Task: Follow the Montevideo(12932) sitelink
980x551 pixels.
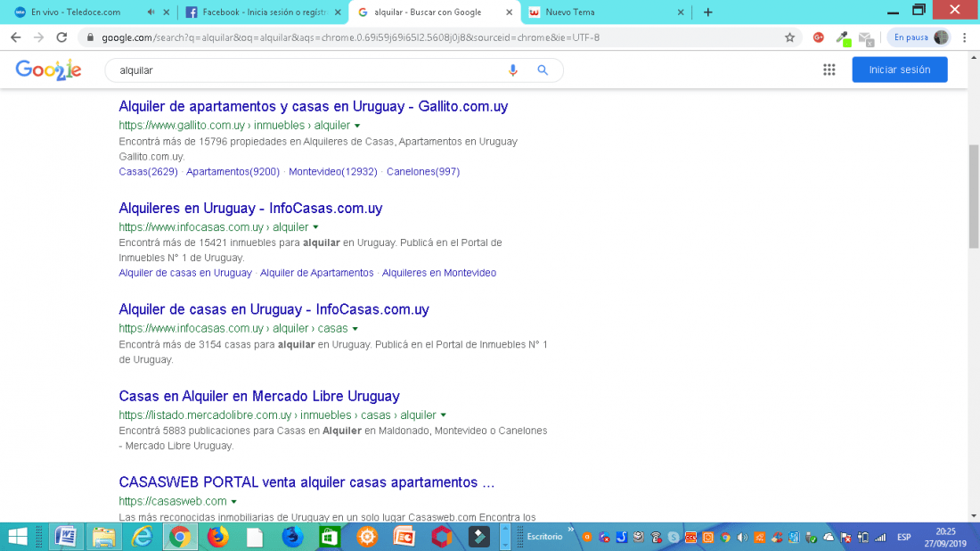Action: 333,171
